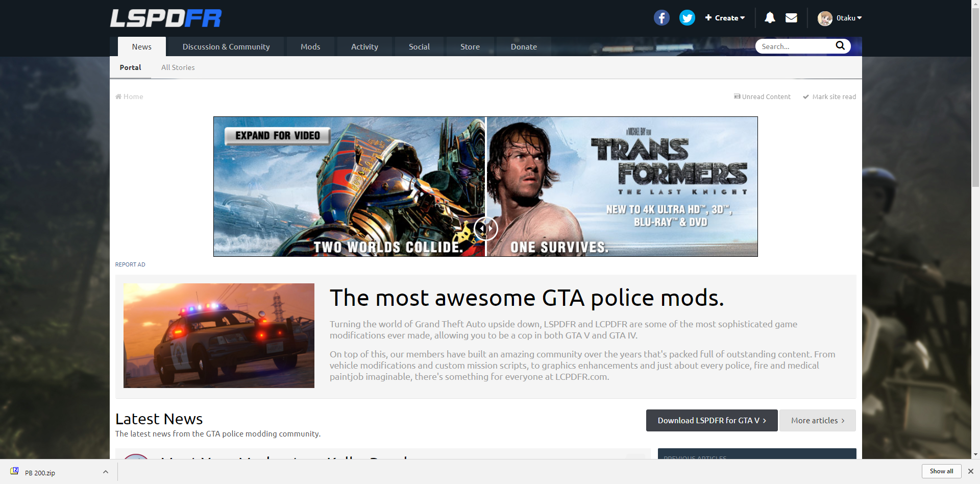The height and width of the screenshot is (484, 980).
Task: Open the messages envelope inbox
Action: pyautogui.click(x=791, y=18)
